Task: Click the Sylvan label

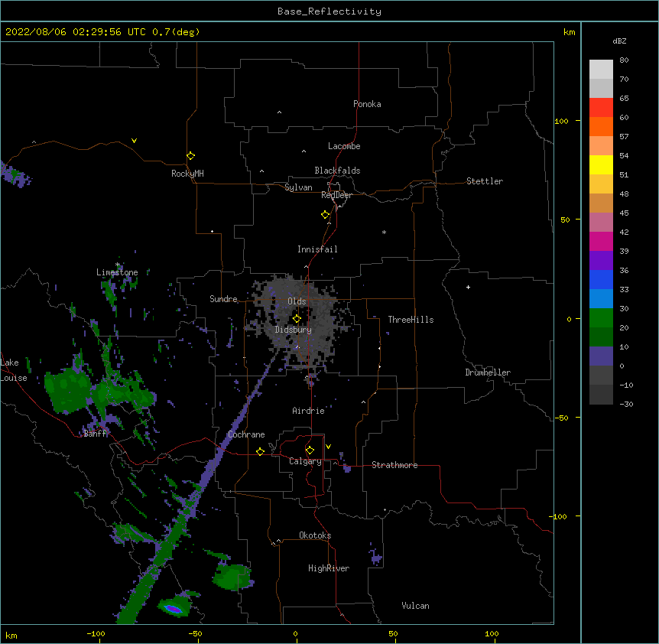Action: click(x=298, y=187)
